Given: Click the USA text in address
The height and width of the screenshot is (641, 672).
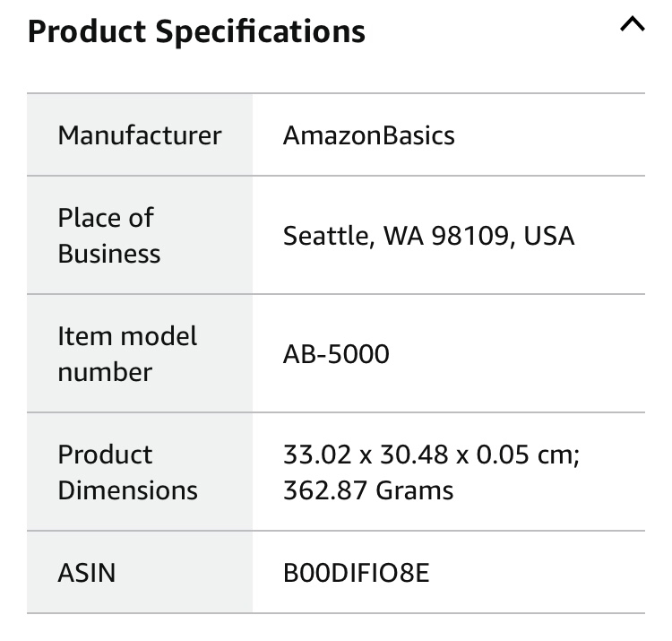Looking at the screenshot, I should (549, 236).
